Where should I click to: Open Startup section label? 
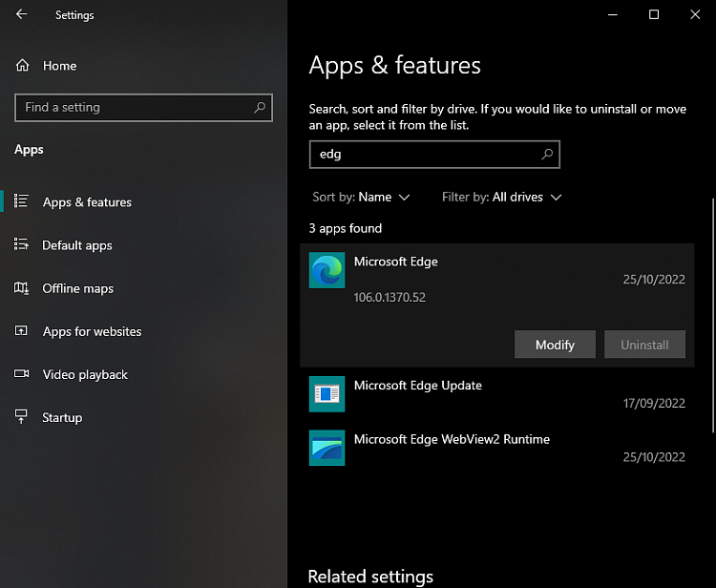[62, 418]
